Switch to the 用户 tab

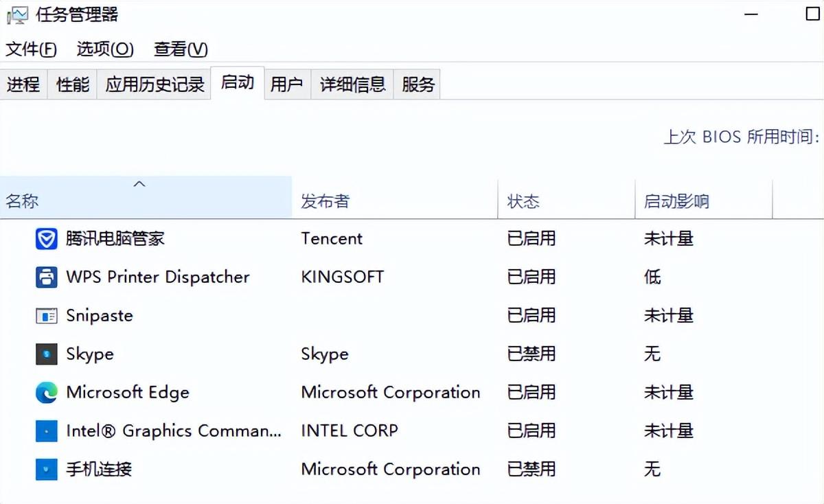coord(287,84)
